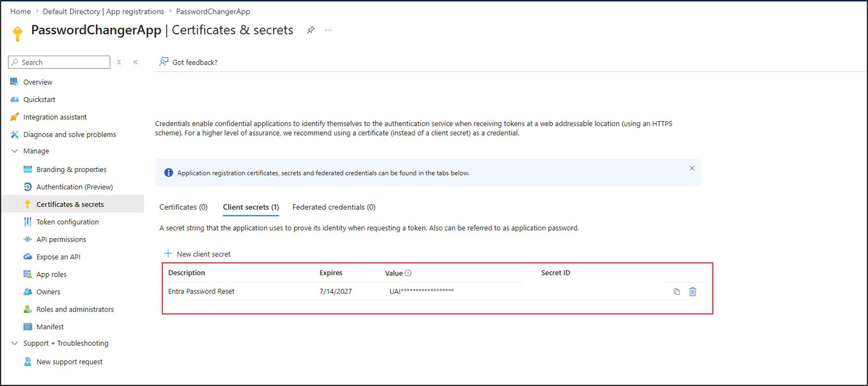Click the Token configuration icon

(x=28, y=222)
